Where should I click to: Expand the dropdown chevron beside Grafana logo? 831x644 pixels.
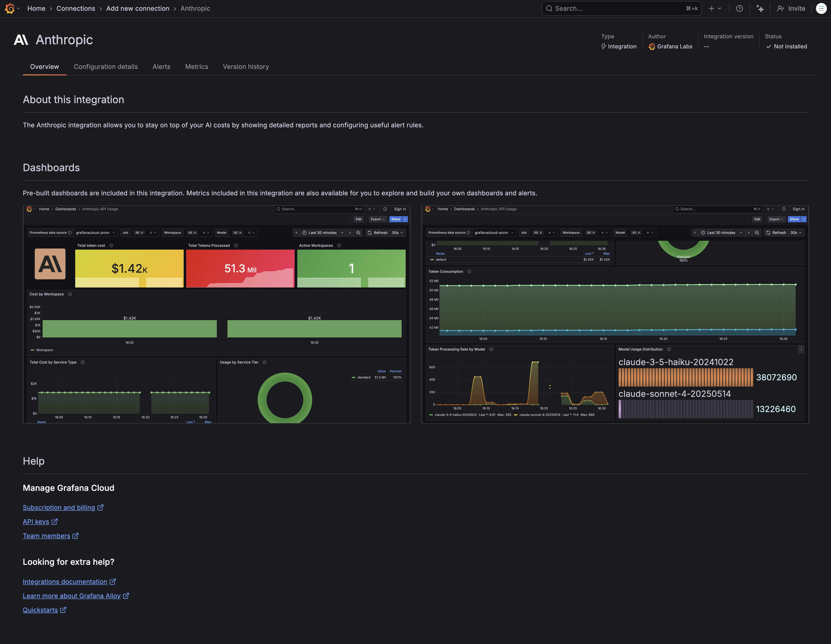click(19, 8)
